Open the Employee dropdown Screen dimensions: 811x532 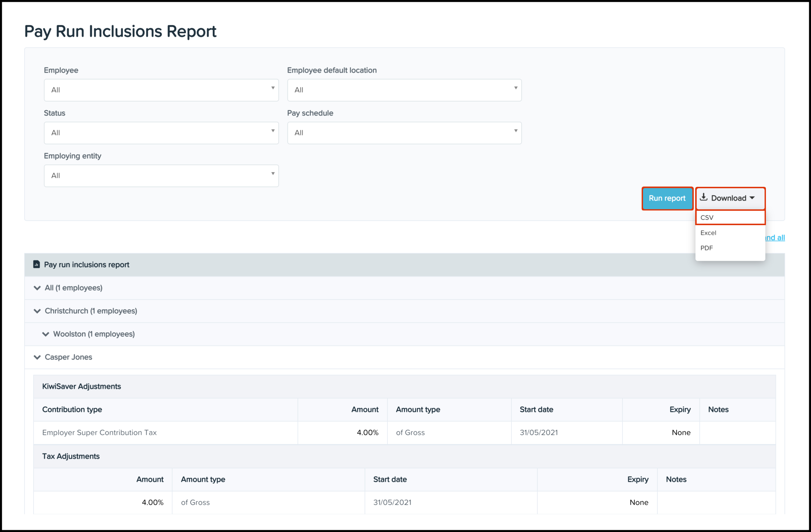(x=161, y=90)
